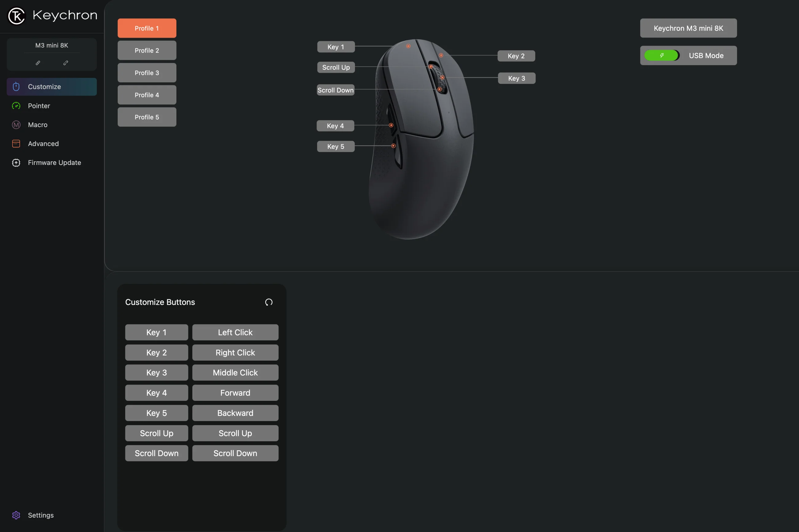Select Scroll Down in Customize Buttons left column
This screenshot has height=532, width=799.
156,453
